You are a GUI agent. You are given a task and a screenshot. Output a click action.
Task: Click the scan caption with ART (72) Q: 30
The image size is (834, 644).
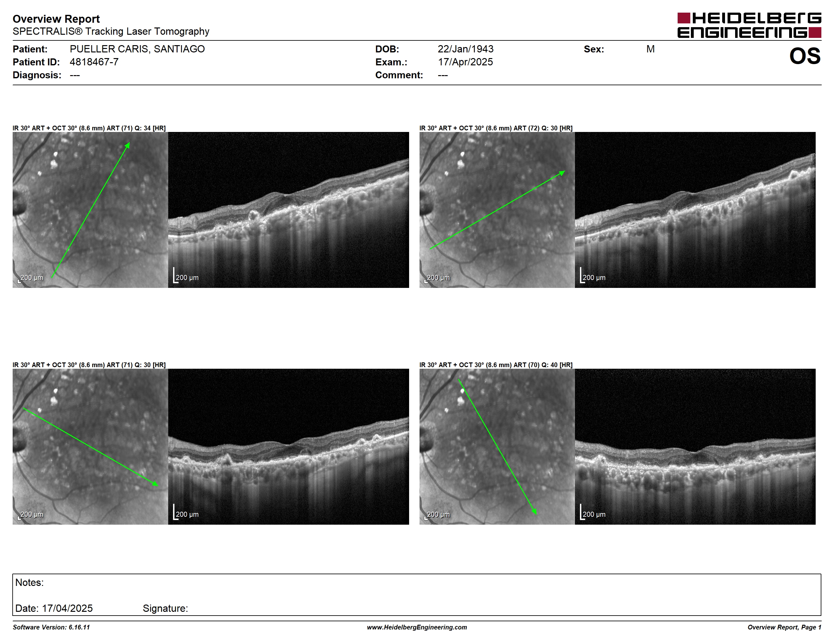click(x=496, y=128)
